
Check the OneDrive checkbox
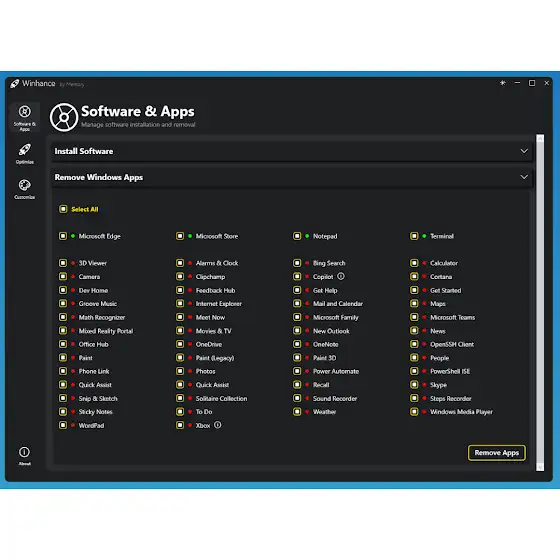click(180, 344)
